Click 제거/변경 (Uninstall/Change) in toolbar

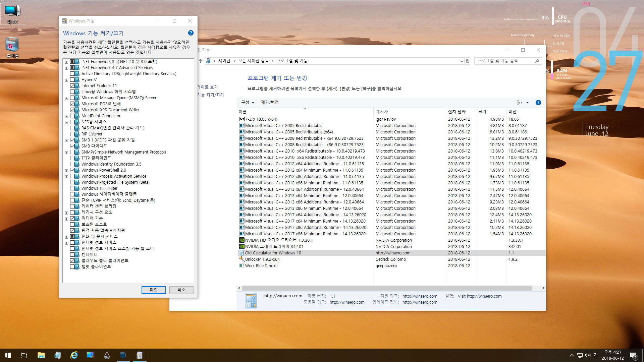(x=270, y=103)
